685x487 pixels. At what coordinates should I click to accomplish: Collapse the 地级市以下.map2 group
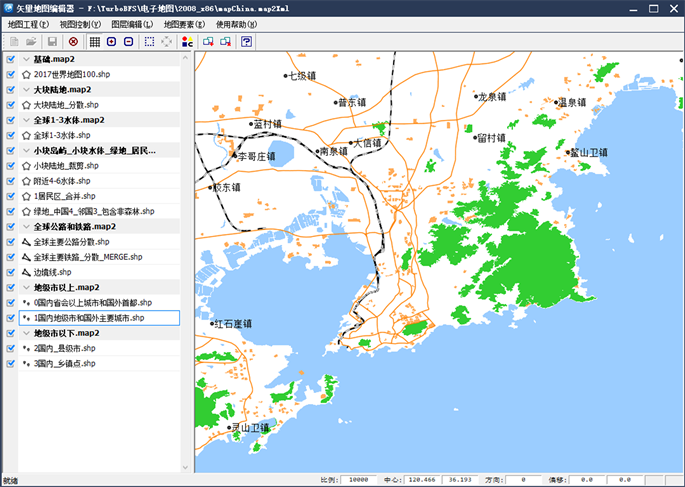tap(25, 333)
